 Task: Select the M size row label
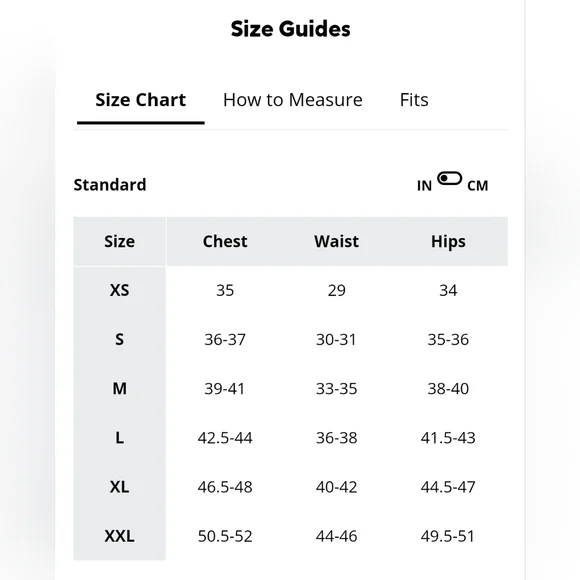point(119,389)
